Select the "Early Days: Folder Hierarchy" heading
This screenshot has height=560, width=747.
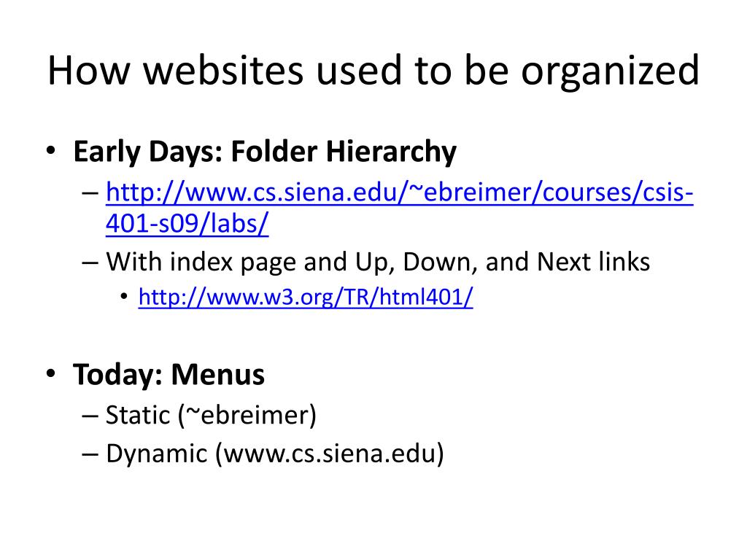click(x=265, y=152)
